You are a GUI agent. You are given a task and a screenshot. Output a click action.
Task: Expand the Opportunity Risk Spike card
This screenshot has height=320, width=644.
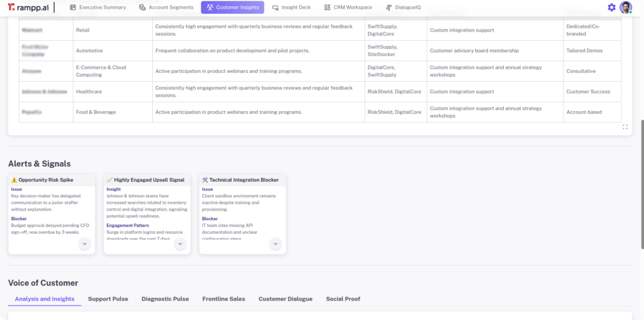[x=84, y=244]
